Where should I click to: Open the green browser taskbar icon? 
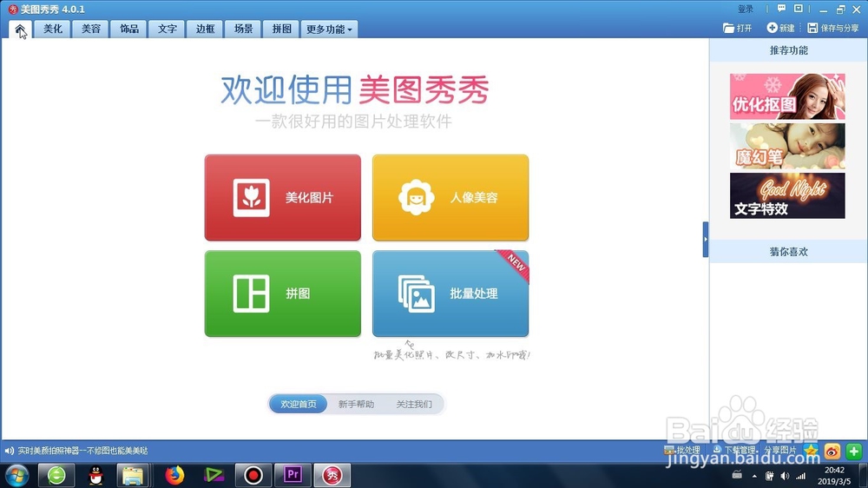(x=56, y=475)
